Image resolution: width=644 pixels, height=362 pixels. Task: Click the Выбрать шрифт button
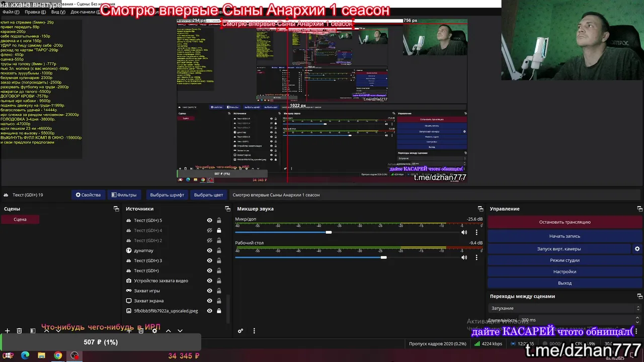point(167,195)
